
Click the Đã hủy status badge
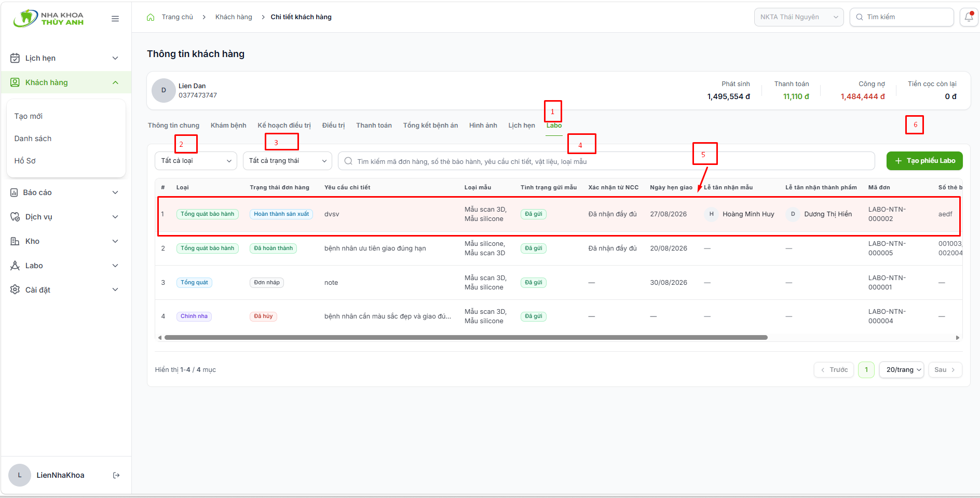[263, 316]
